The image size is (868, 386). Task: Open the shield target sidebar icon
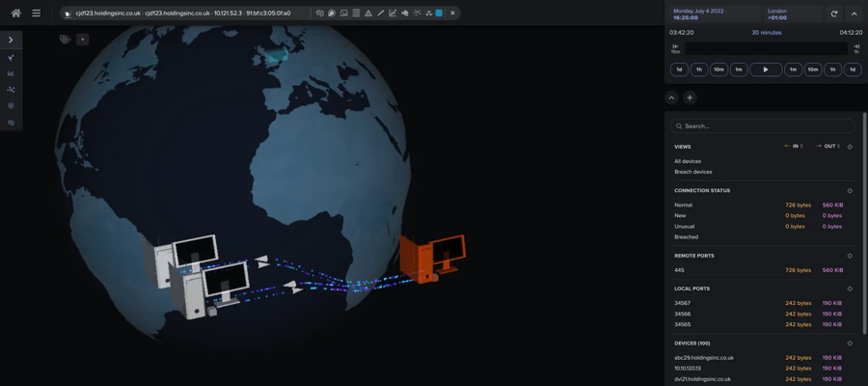(x=11, y=106)
